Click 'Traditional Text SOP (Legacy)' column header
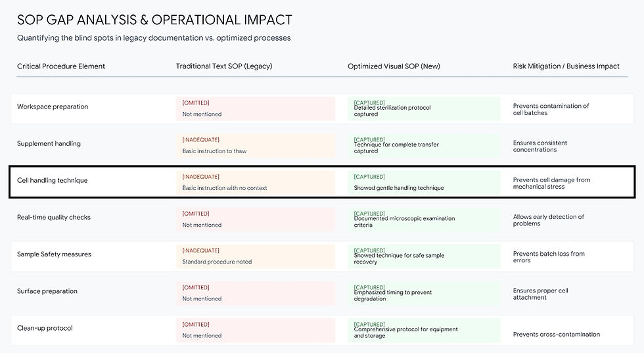Image resolution: width=644 pixels, height=353 pixels. 224,66
